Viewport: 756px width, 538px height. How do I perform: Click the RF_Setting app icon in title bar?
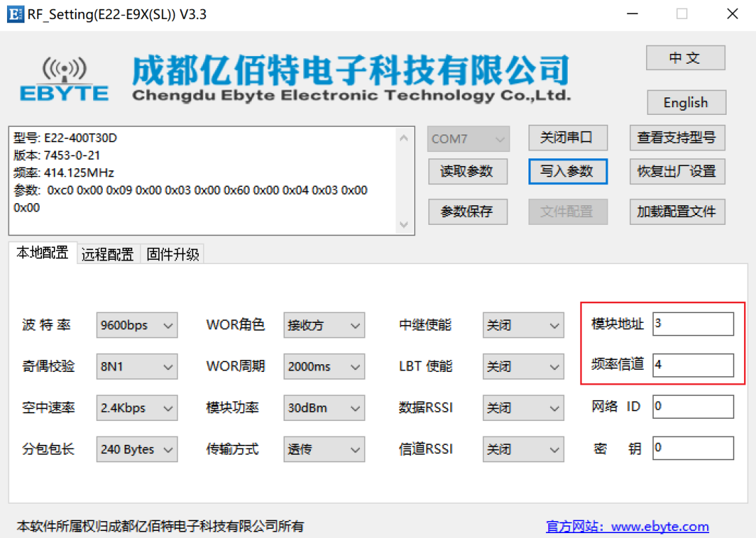coord(15,14)
